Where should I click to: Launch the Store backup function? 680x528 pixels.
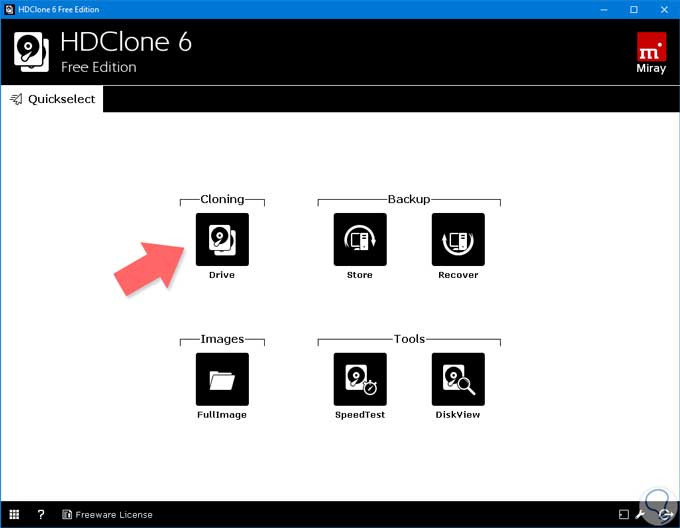(x=360, y=239)
